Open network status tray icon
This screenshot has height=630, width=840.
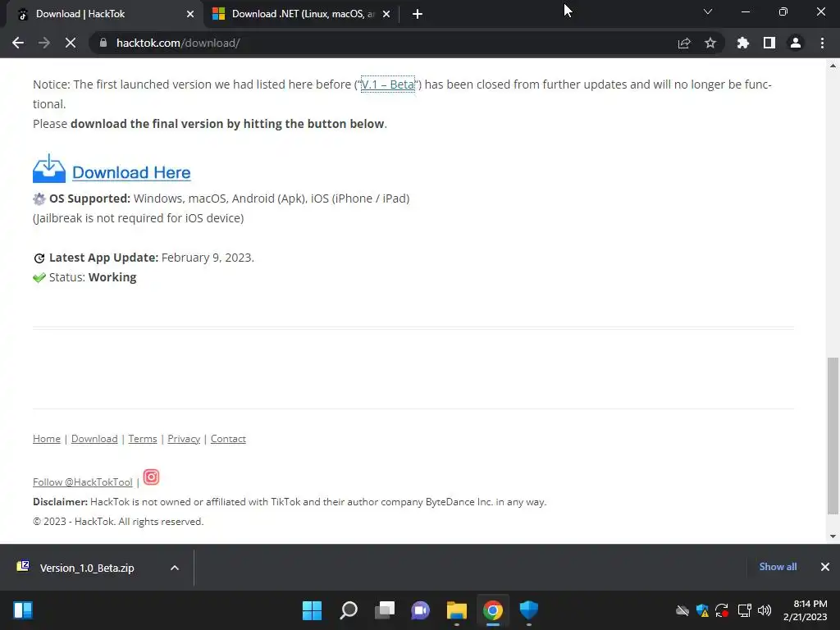pyautogui.click(x=744, y=610)
